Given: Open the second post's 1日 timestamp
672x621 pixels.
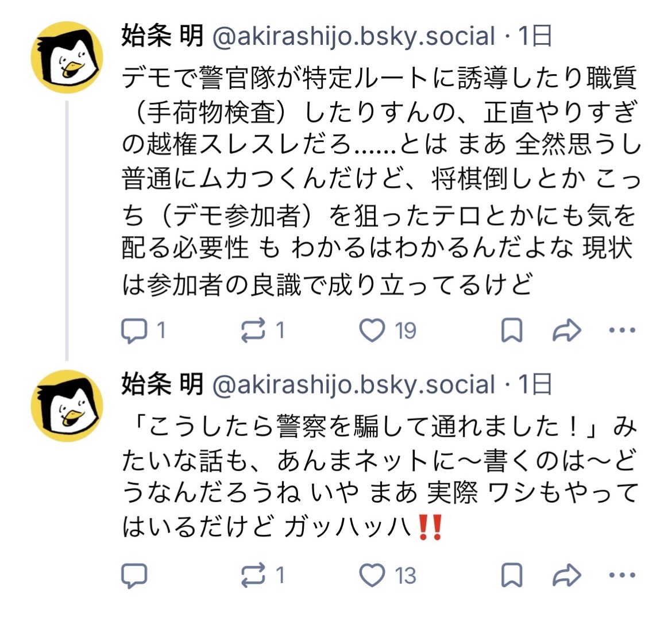Looking at the screenshot, I should click(x=535, y=384).
